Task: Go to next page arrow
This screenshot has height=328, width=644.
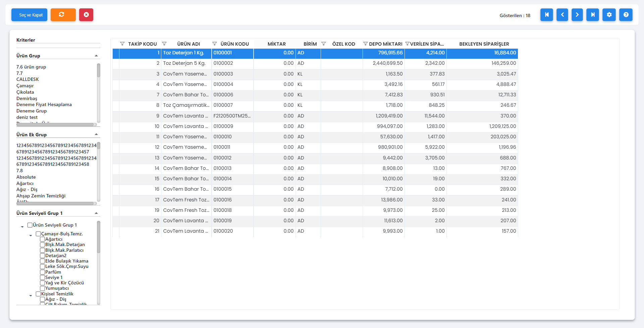Action: (577, 15)
